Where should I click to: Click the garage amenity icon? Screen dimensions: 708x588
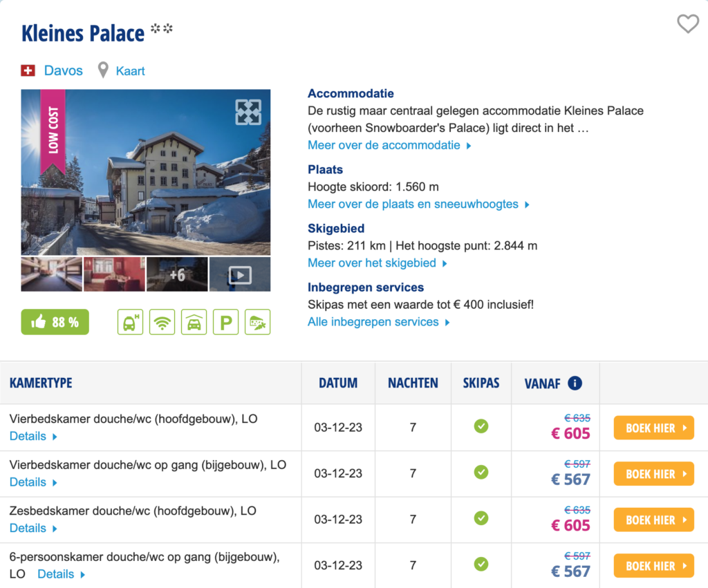(194, 322)
